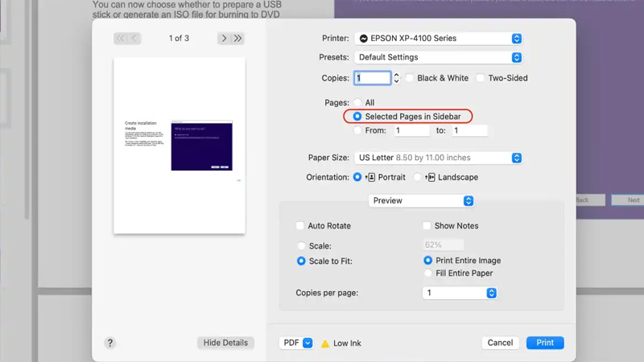Click the previous page arrow
This screenshot has width=644, height=362.
coord(134,39)
